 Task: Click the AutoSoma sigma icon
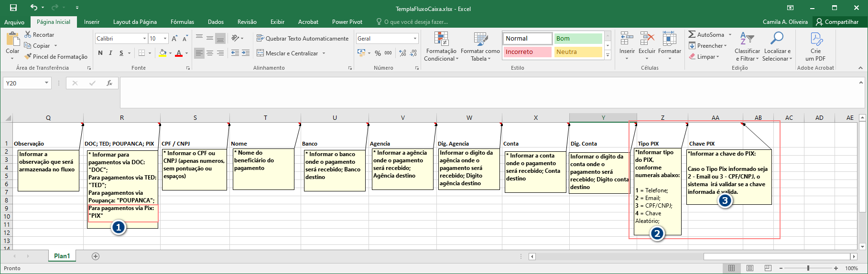point(692,34)
